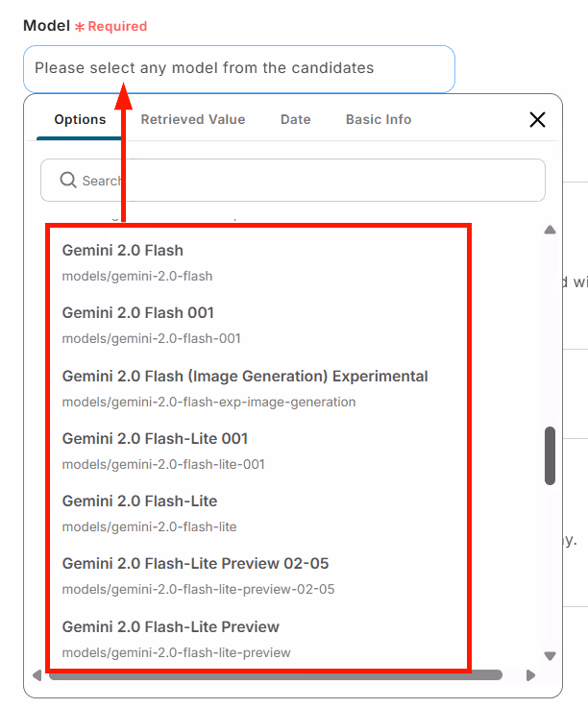The image size is (588, 709).
Task: Open the Basic Info tab
Action: [x=379, y=119]
